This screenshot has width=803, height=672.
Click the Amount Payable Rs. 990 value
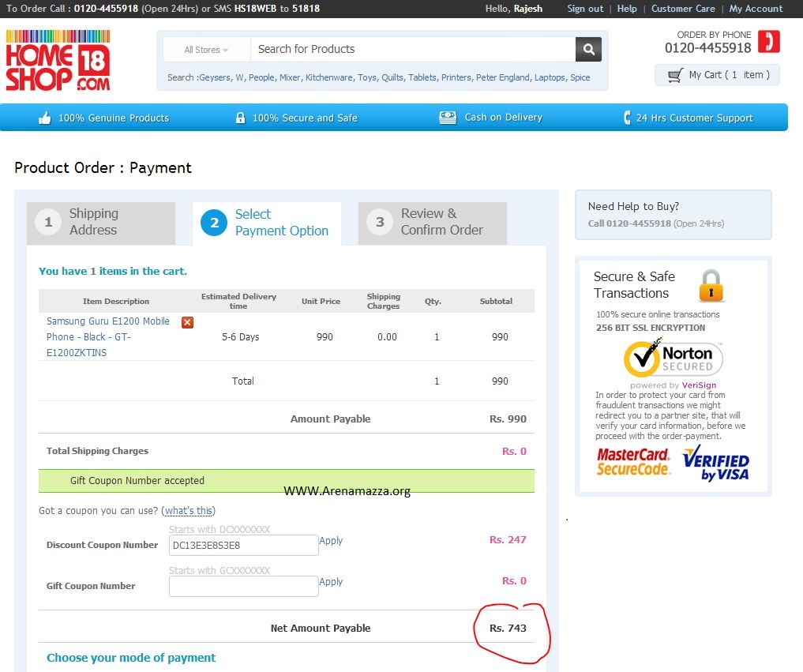(x=508, y=419)
